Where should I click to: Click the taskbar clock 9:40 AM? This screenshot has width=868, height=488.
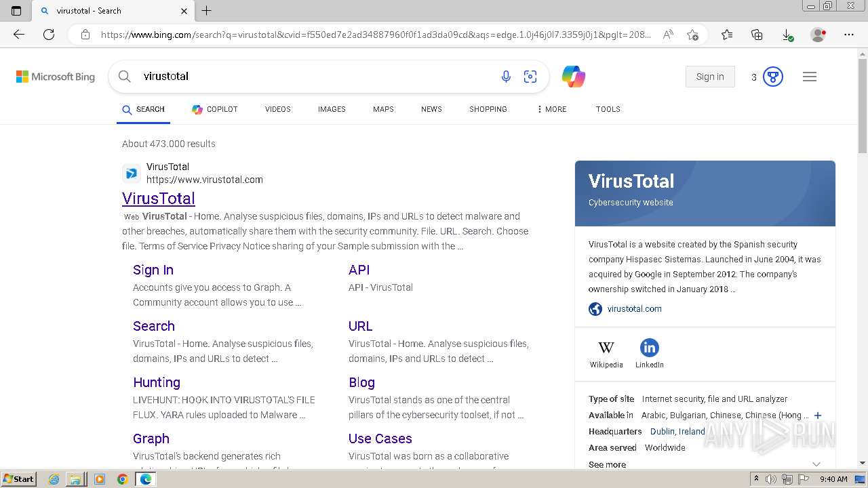click(833, 479)
